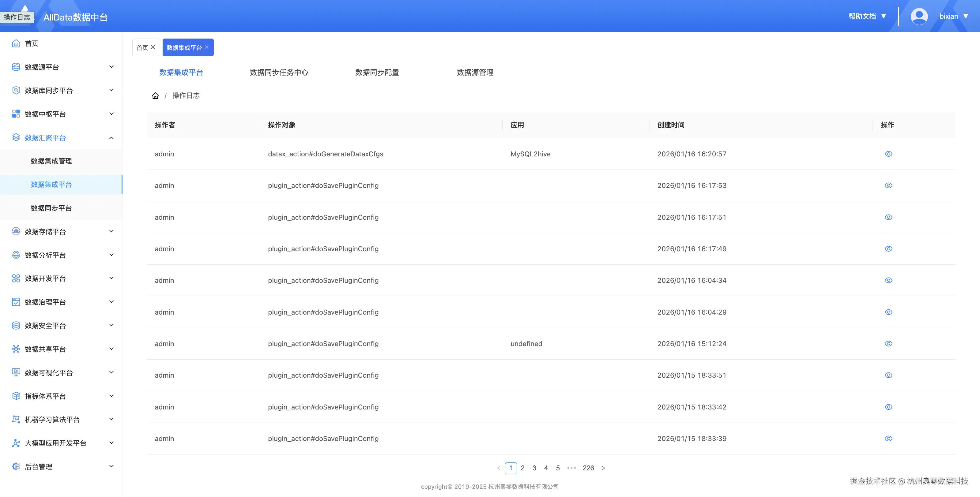This screenshot has width=980, height=497.
Task: Switch to the 数据源管理 tab
Action: (x=475, y=72)
